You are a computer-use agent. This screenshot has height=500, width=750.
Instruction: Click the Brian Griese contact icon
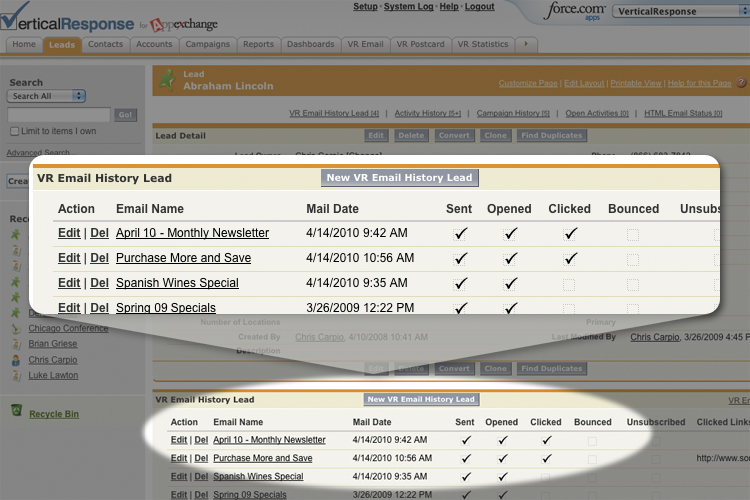[15, 344]
